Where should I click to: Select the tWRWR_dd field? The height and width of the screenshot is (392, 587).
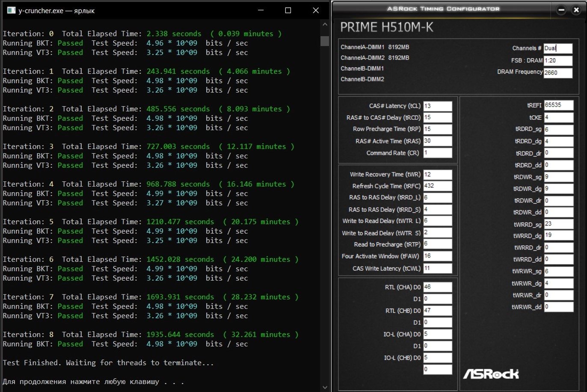[x=558, y=307]
